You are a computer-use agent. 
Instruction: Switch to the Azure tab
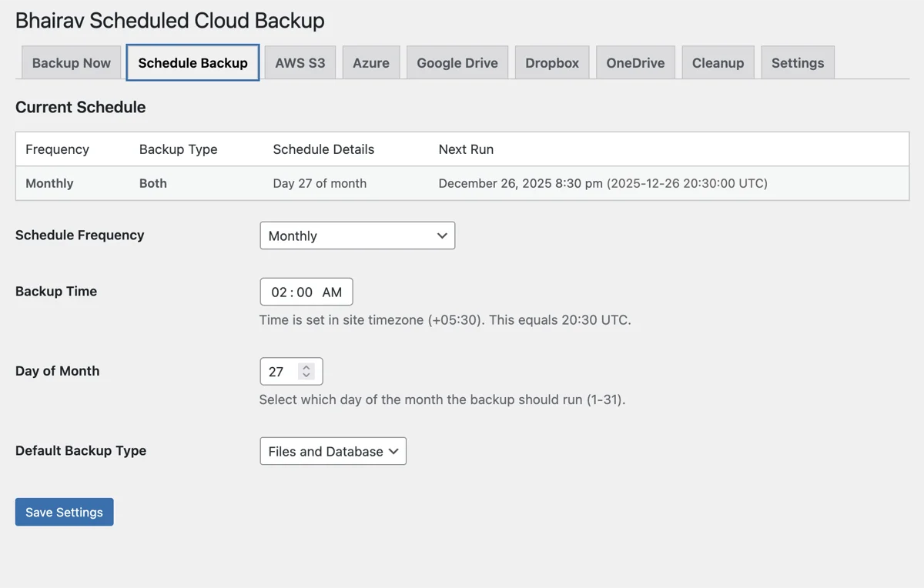tap(371, 62)
